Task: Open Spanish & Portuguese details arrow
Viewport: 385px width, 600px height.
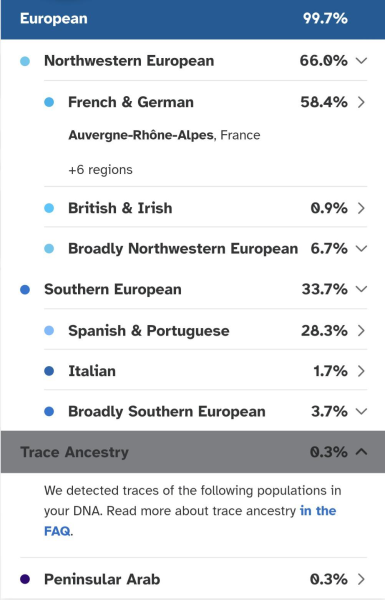Action: coord(361,331)
